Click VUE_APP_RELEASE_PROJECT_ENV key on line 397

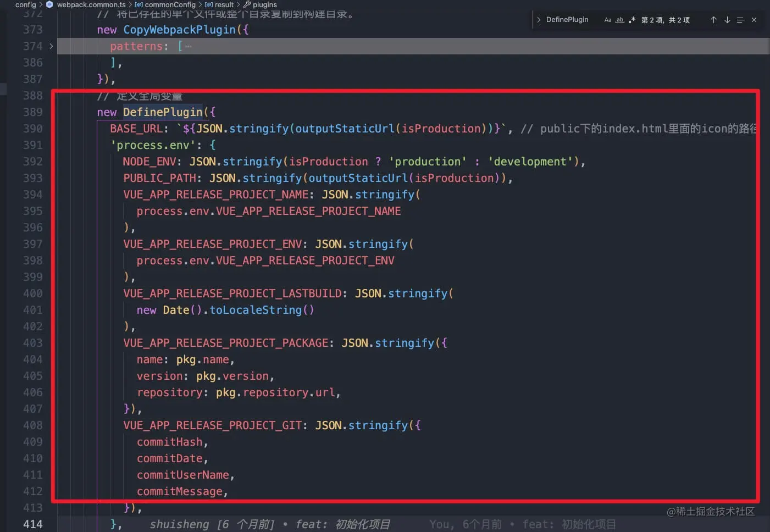(212, 244)
